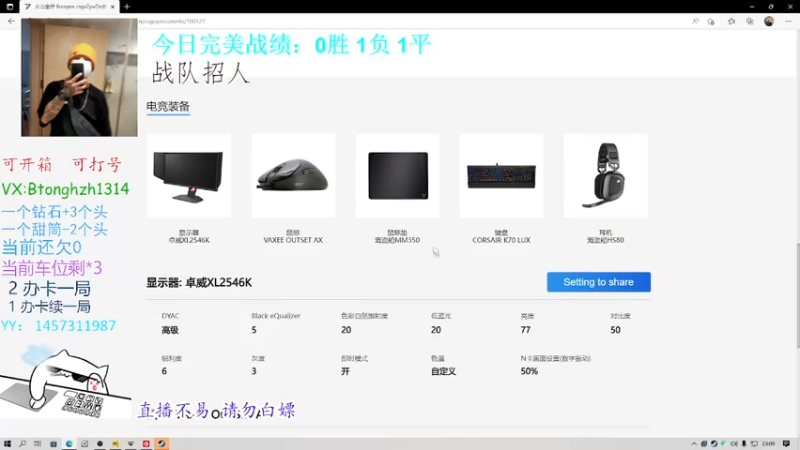Click the green shield tray icon
This screenshot has height=450, width=800.
(x=723, y=444)
